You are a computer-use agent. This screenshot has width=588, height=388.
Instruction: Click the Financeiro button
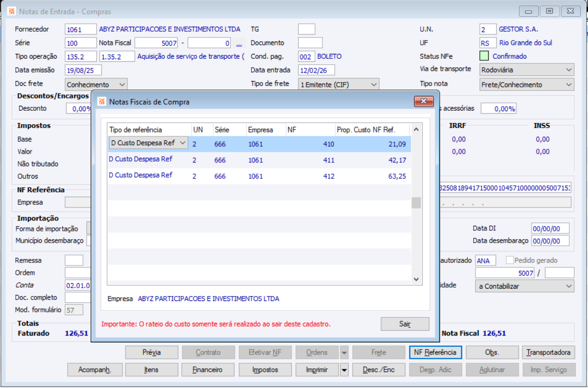208,370
